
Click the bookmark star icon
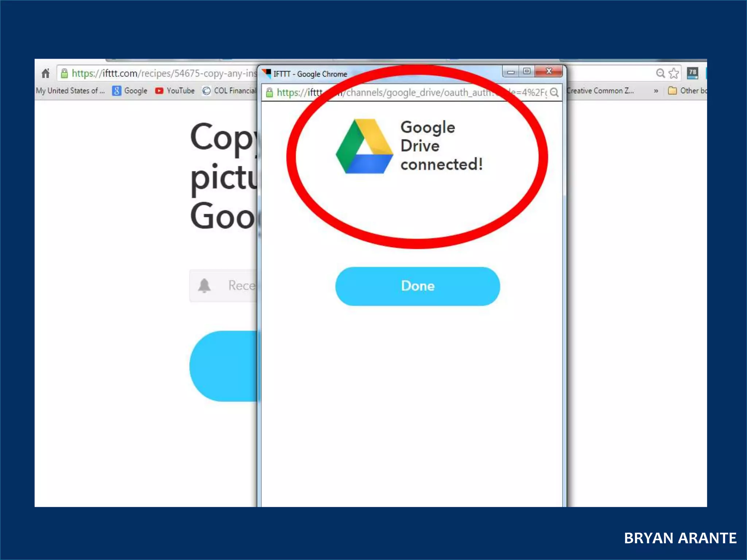pyautogui.click(x=674, y=74)
